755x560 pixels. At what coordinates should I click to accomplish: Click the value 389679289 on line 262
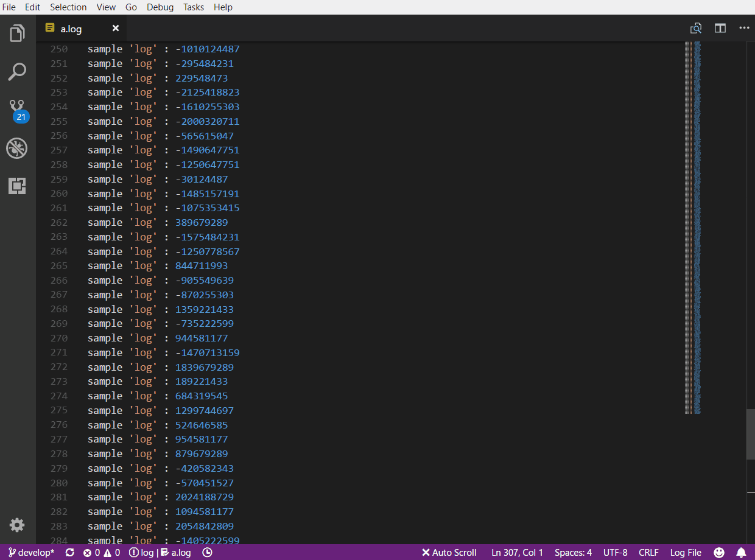[x=202, y=223]
